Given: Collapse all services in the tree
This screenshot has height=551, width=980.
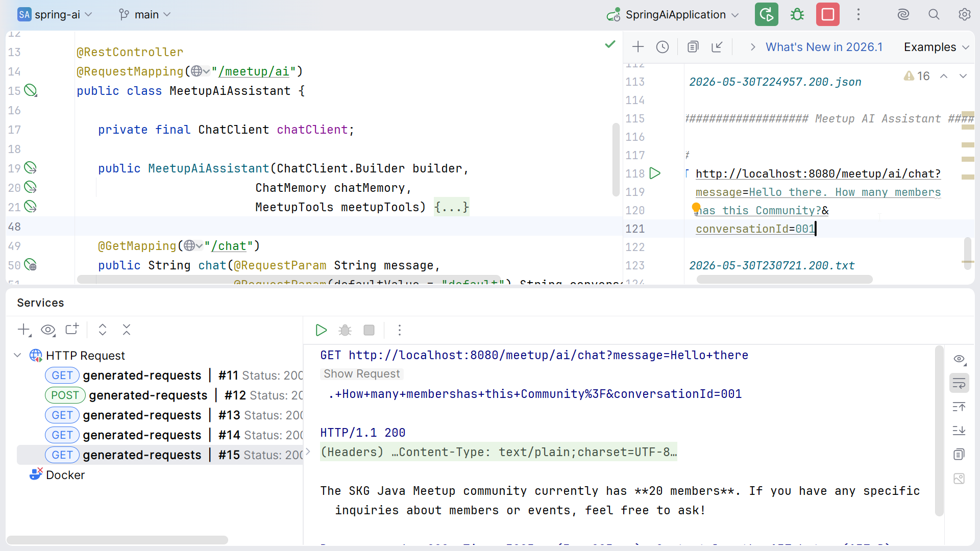Looking at the screenshot, I should click(127, 330).
